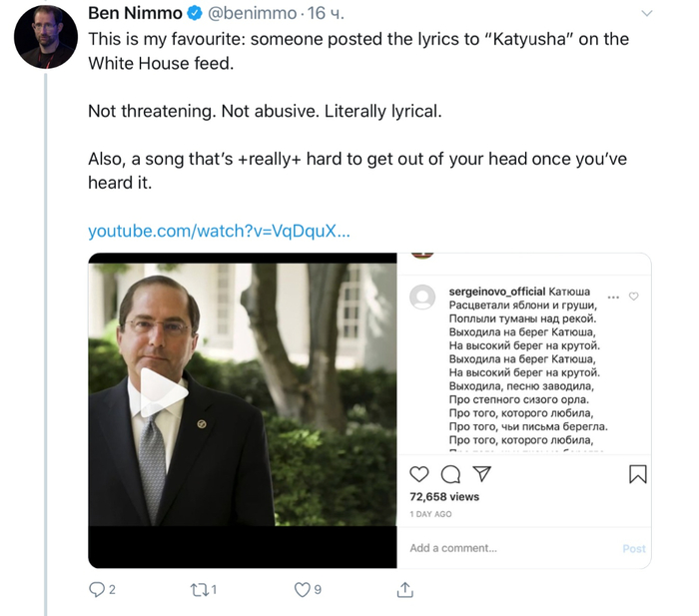Open the comment's three-dot options

[613, 298]
